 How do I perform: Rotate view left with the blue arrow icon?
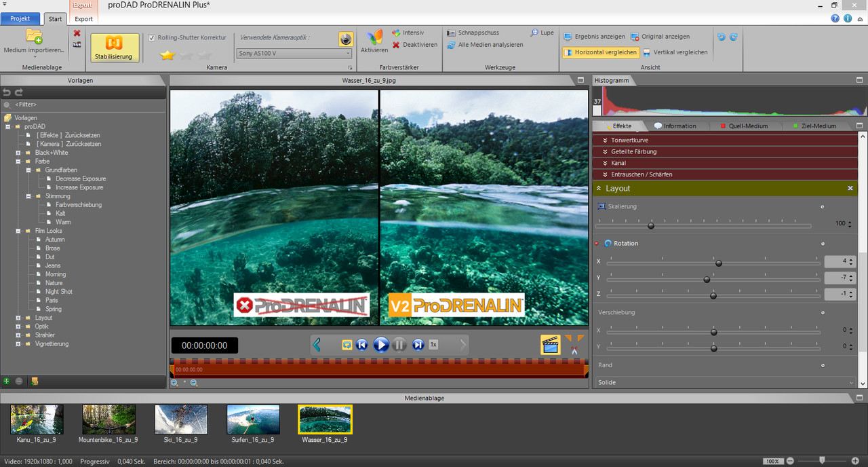721,37
